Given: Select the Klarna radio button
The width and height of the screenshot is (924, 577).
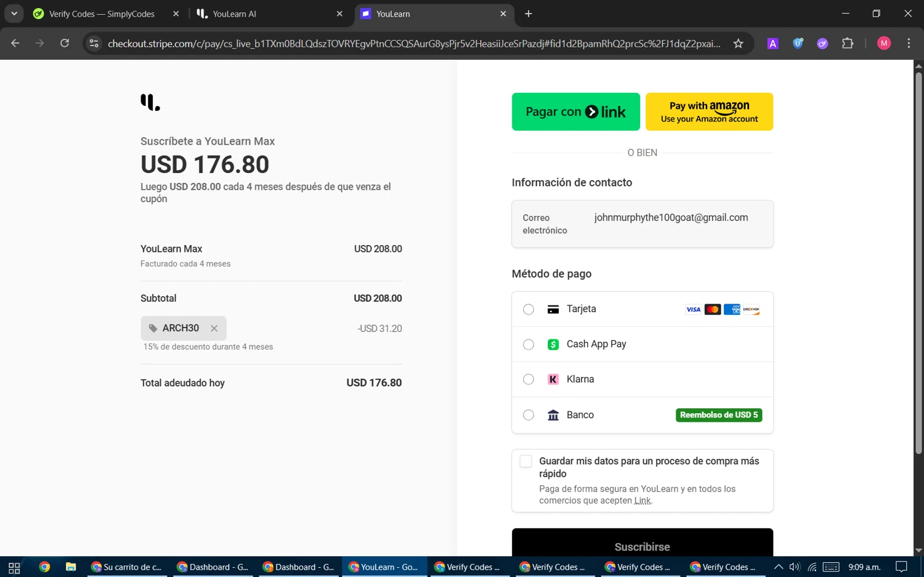Looking at the screenshot, I should (x=529, y=379).
